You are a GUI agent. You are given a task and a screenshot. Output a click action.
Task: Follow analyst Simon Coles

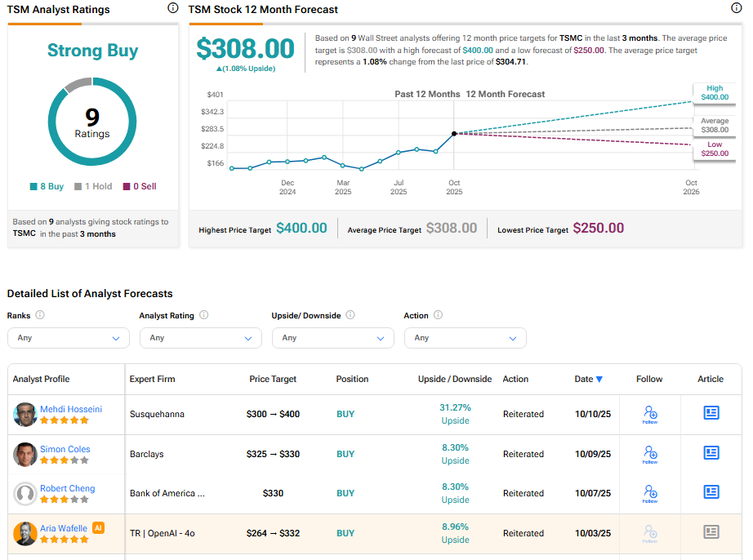(649, 454)
